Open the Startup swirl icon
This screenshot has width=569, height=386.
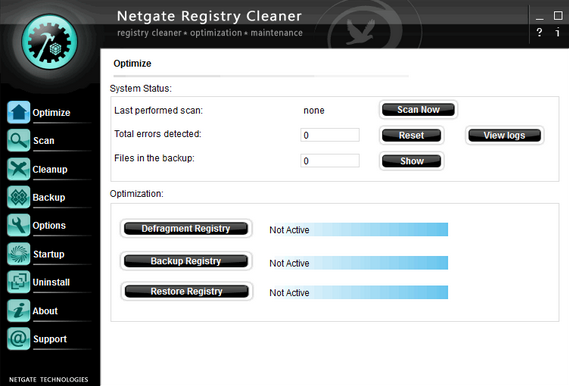click(19, 254)
